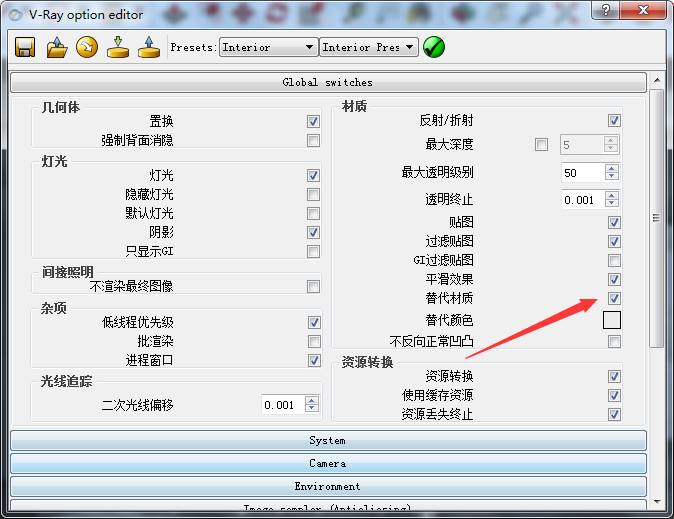Image resolution: width=674 pixels, height=519 pixels.
Task: Click the export preset icon with up arrow
Action: pyautogui.click(x=148, y=47)
